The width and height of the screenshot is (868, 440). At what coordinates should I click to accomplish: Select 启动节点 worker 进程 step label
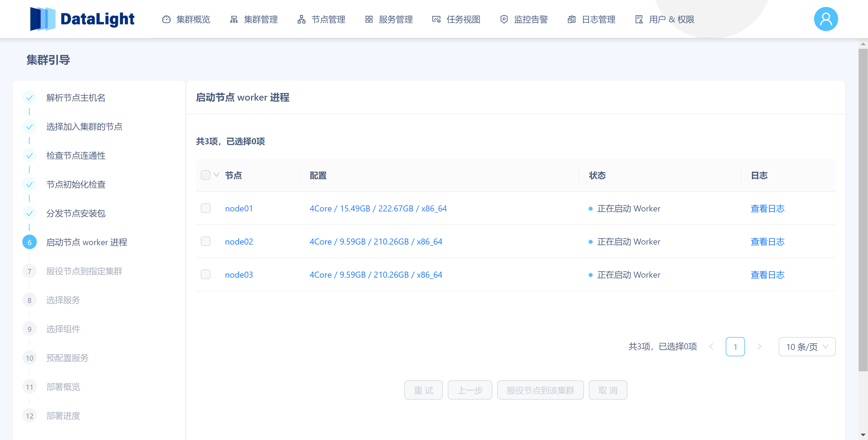(87, 242)
